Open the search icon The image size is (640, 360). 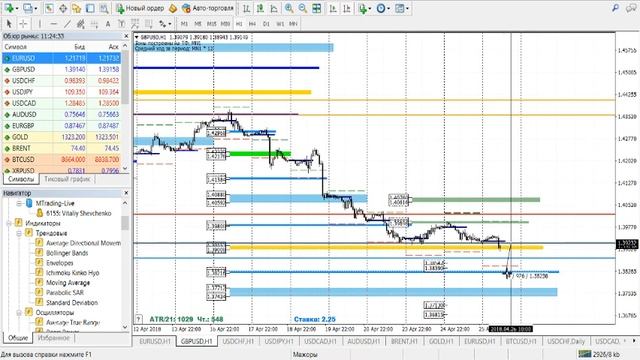point(616,8)
